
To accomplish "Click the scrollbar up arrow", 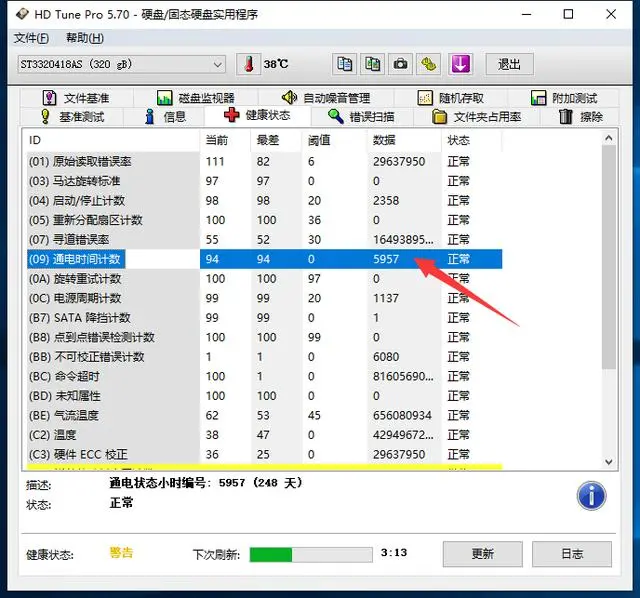I will tap(609, 138).
